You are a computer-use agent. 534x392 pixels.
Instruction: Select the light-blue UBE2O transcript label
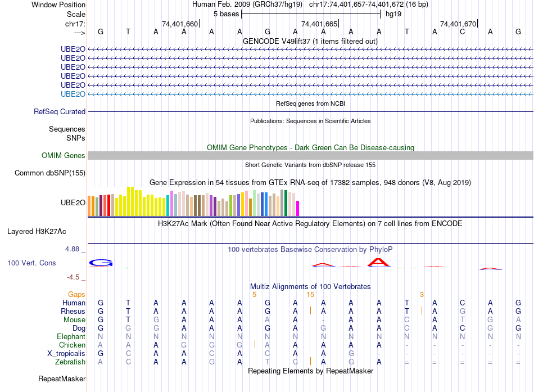pos(73,94)
